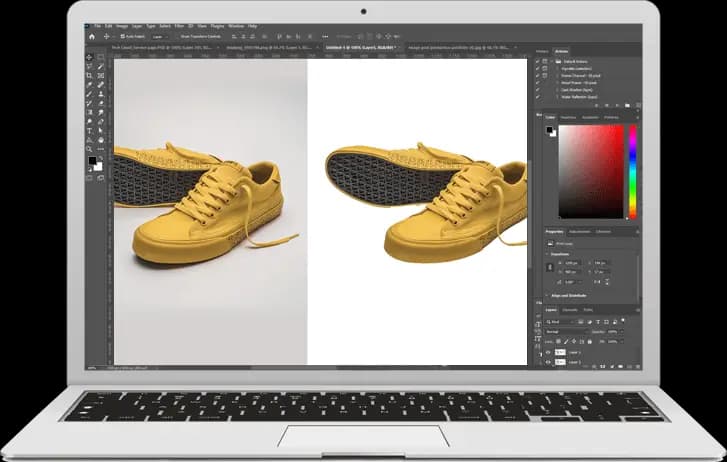The width and height of the screenshot is (727, 462).
Task: Click the top layer thumbnail
Action: tap(561, 353)
